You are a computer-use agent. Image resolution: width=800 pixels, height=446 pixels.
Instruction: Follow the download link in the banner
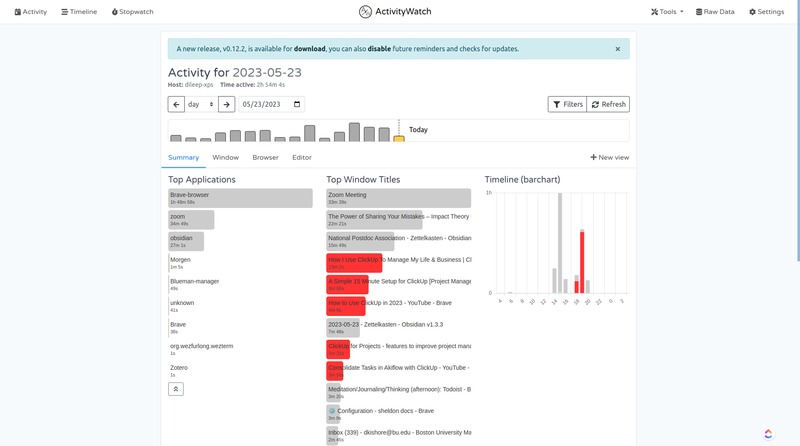pos(309,49)
